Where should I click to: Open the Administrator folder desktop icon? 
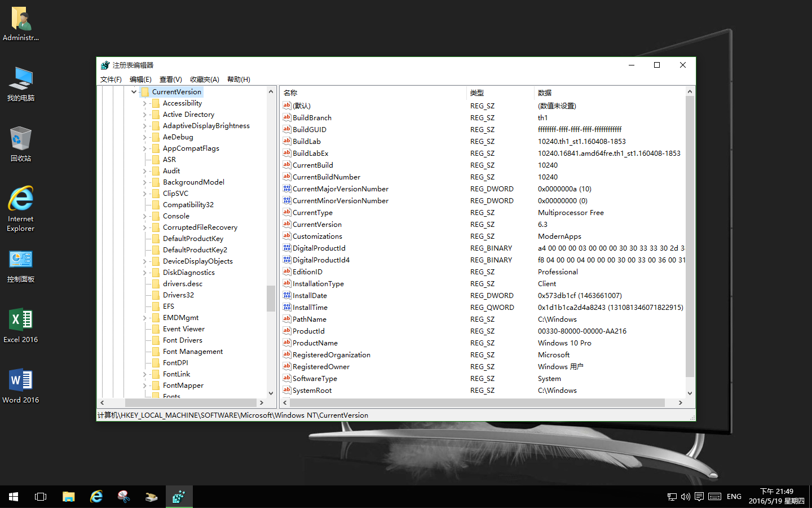[21, 24]
